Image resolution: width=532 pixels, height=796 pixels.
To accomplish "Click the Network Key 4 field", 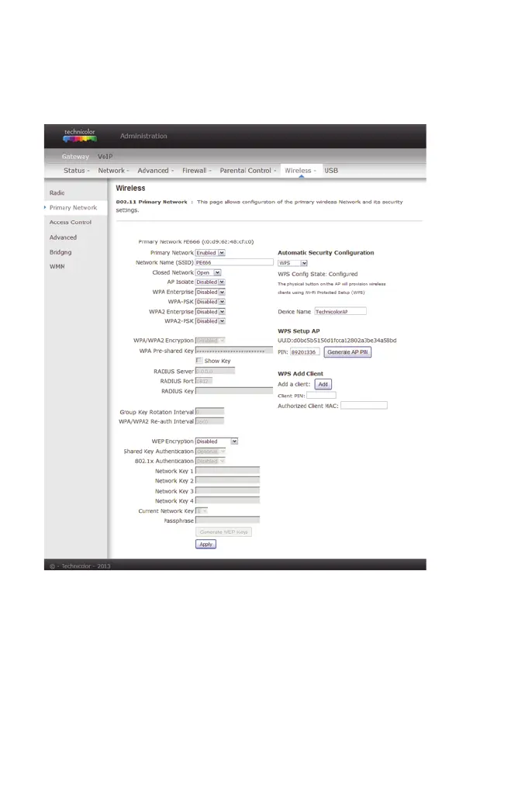I will (227, 500).
